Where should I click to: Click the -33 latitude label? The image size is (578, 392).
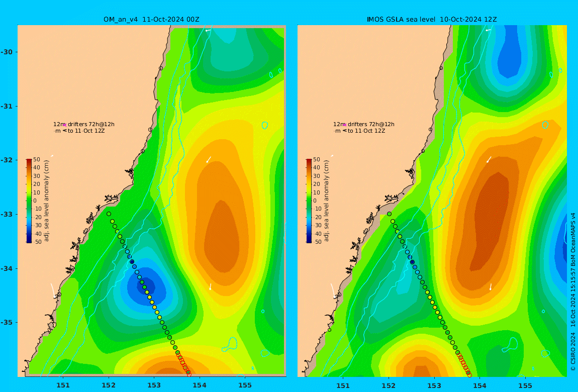[6, 215]
